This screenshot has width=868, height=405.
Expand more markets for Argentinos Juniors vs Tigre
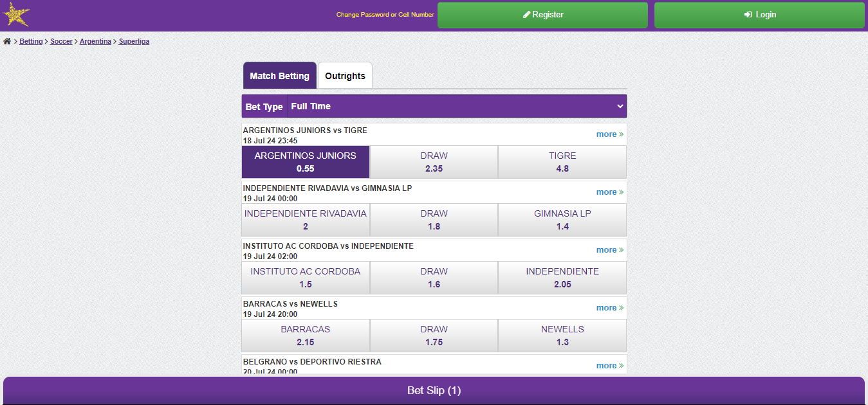[609, 134]
